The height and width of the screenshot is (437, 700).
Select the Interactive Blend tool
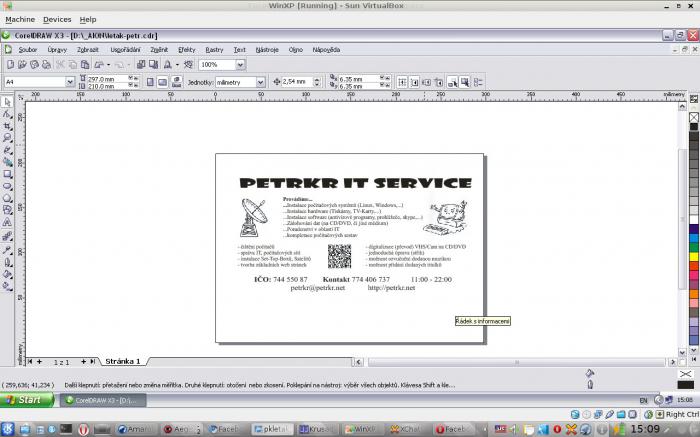[x=7, y=236]
